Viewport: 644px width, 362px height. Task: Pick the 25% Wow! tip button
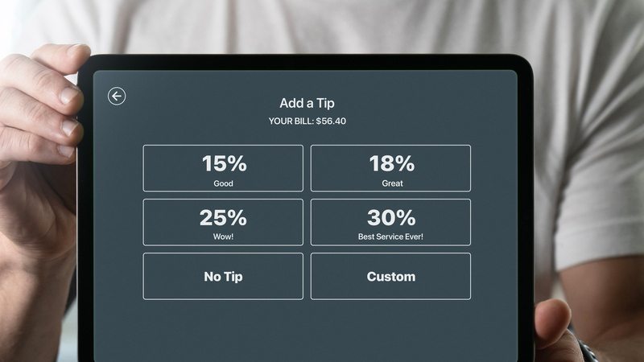pos(223,222)
